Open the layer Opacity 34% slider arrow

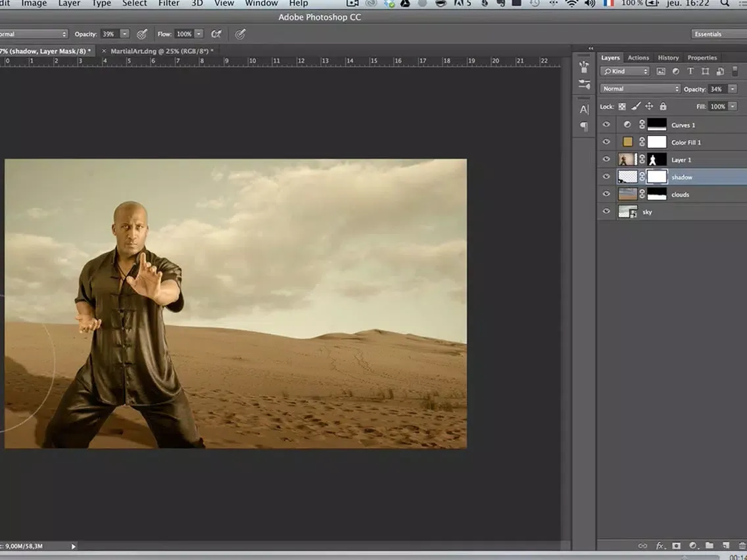[x=733, y=89]
